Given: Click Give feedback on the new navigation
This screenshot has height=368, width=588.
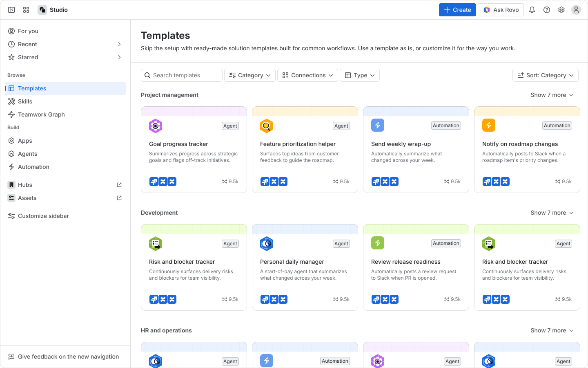Looking at the screenshot, I should 65,357.
